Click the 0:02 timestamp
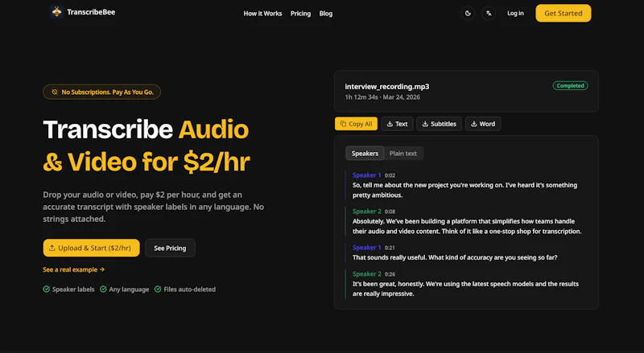Image resolution: width=644 pixels, height=353 pixels. pos(390,175)
